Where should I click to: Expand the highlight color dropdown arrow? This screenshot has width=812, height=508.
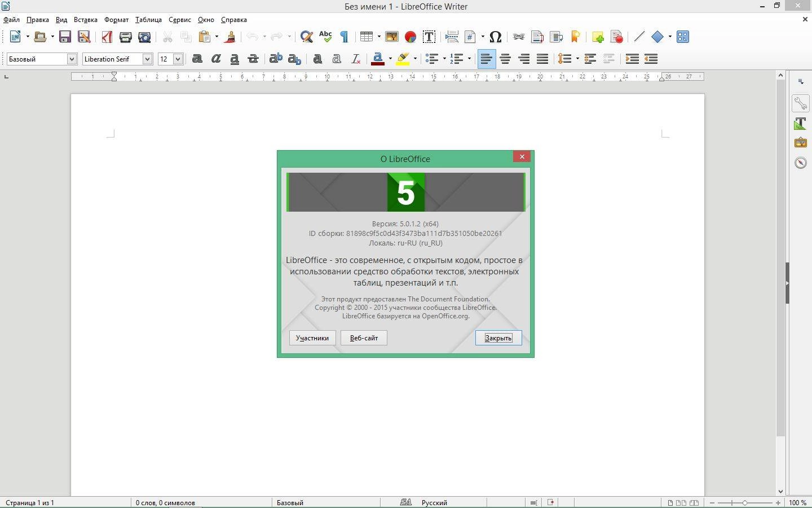pos(415,59)
